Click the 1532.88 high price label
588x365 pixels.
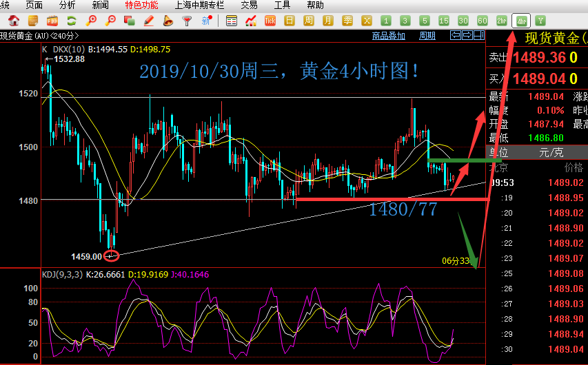[70, 59]
